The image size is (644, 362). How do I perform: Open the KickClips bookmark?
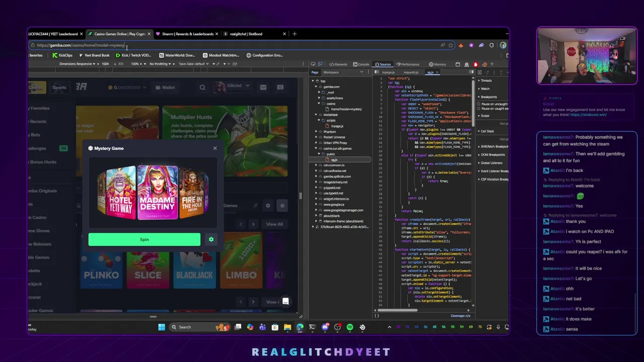coord(63,55)
